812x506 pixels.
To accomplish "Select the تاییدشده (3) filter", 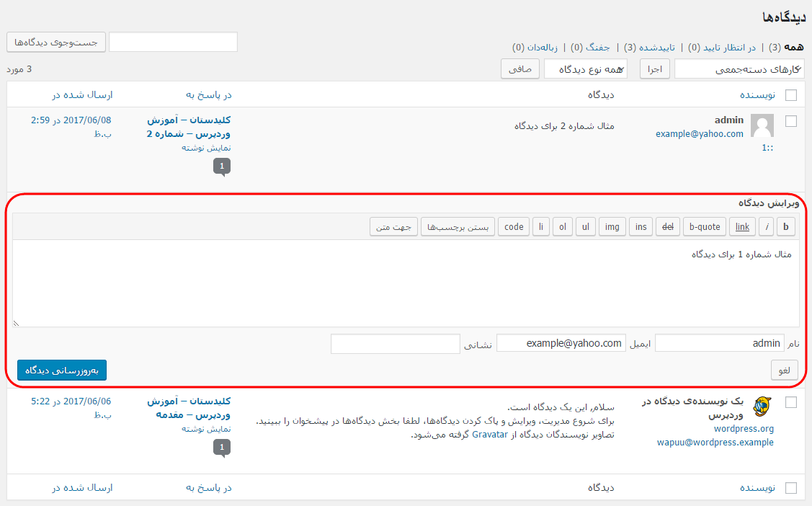I will pyautogui.click(x=649, y=47).
